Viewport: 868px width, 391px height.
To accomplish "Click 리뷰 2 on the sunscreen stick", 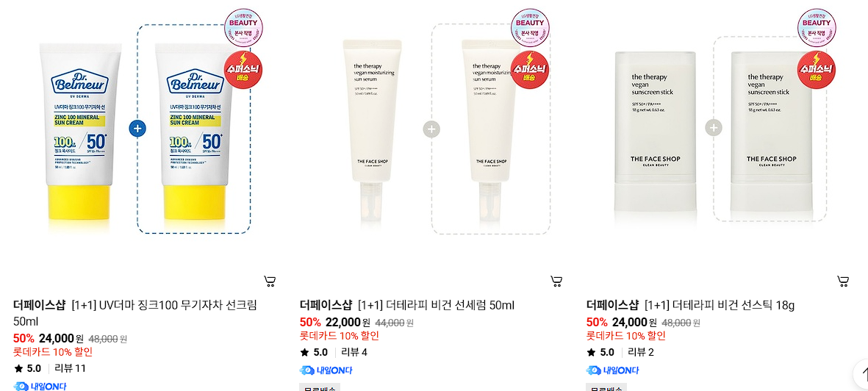I will coord(641,352).
